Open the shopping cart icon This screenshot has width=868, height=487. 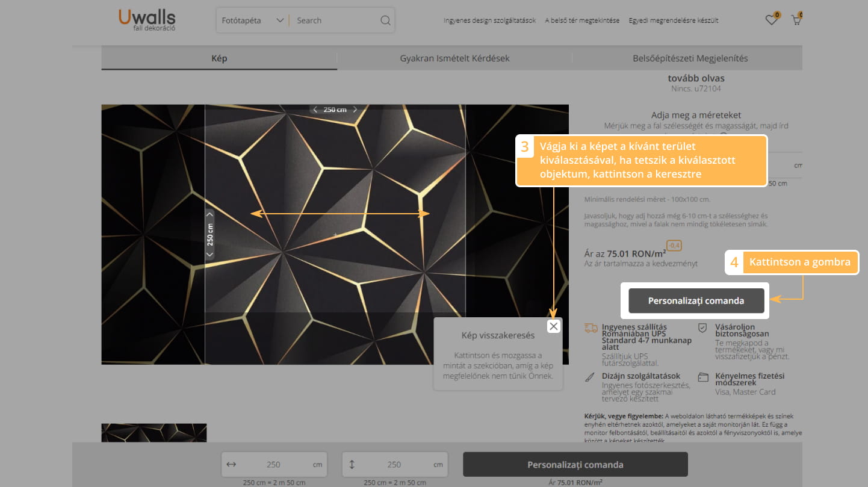[796, 20]
